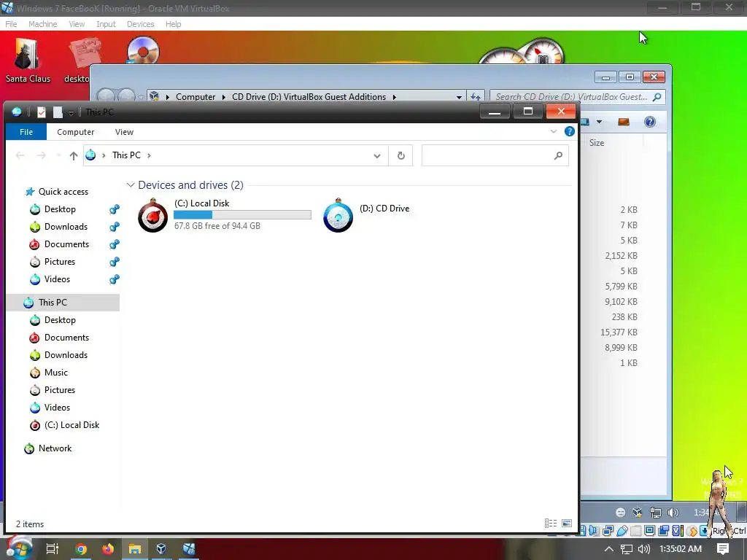Select This PC in the navigation pane
747x560 pixels.
click(63, 303)
